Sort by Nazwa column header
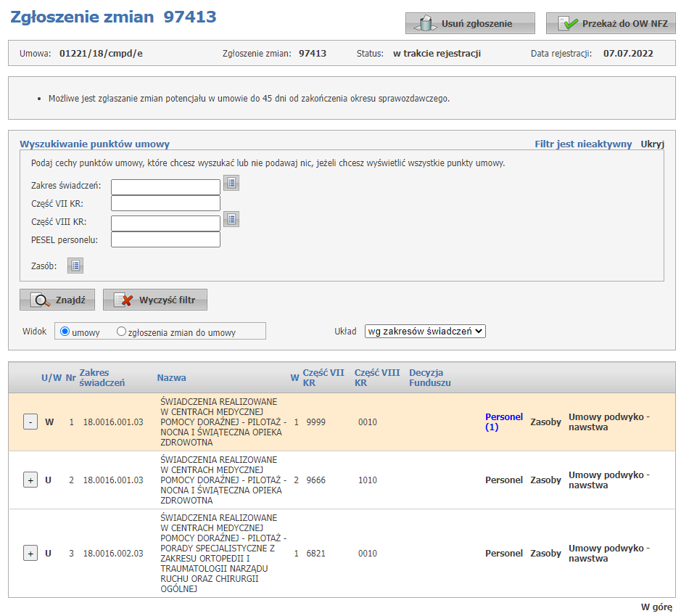The image size is (681, 616). tap(171, 378)
